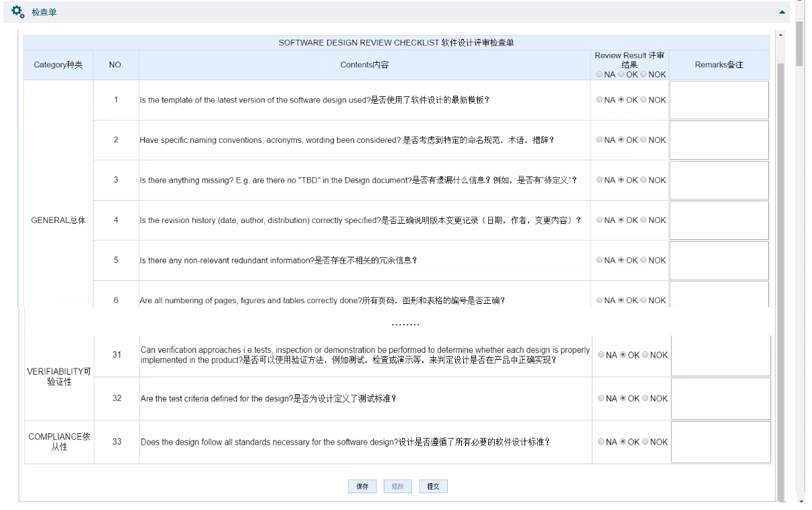Choose OK for item 32 test criteria
The height and width of the screenshot is (510, 812).
click(x=623, y=398)
